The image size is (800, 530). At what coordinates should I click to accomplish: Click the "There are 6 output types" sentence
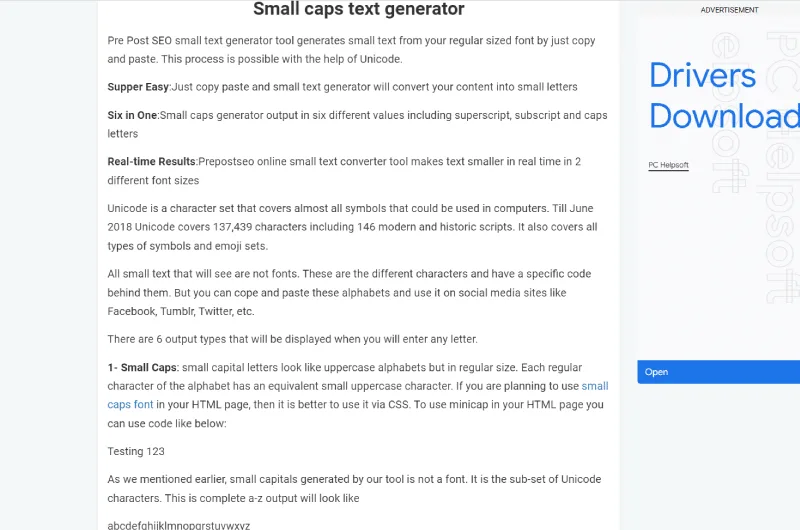tap(292, 339)
